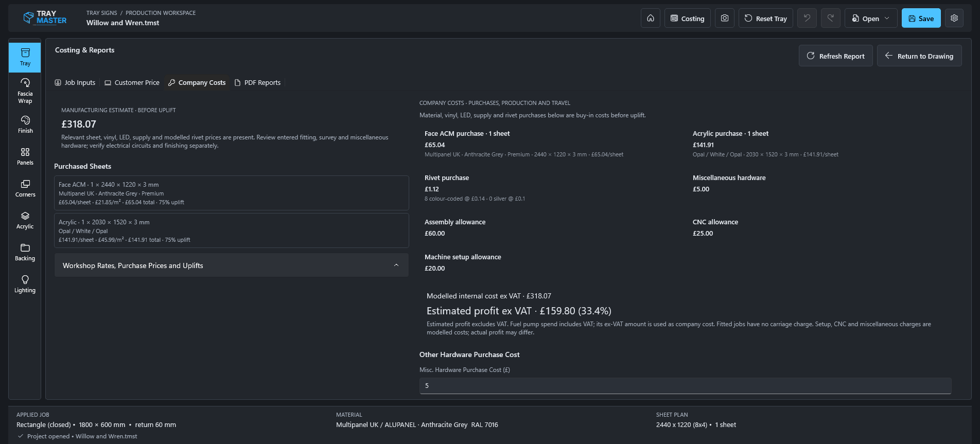Click the redo arrow icon
980x444 pixels.
click(x=831, y=18)
